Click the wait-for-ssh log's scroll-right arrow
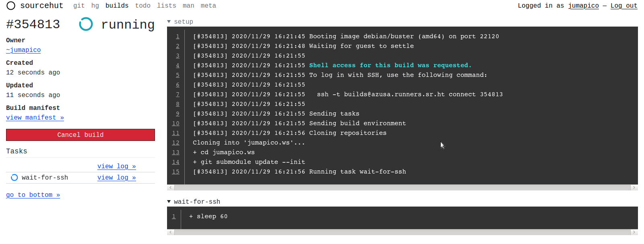644x244 pixels. tap(634, 232)
